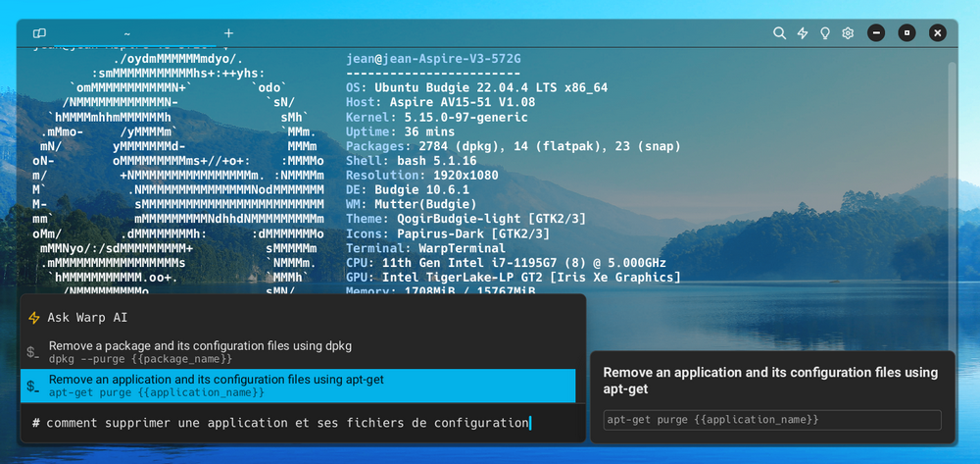The height and width of the screenshot is (464, 980).
Task: Click the preview panel title about apt-get
Action: [770, 381]
